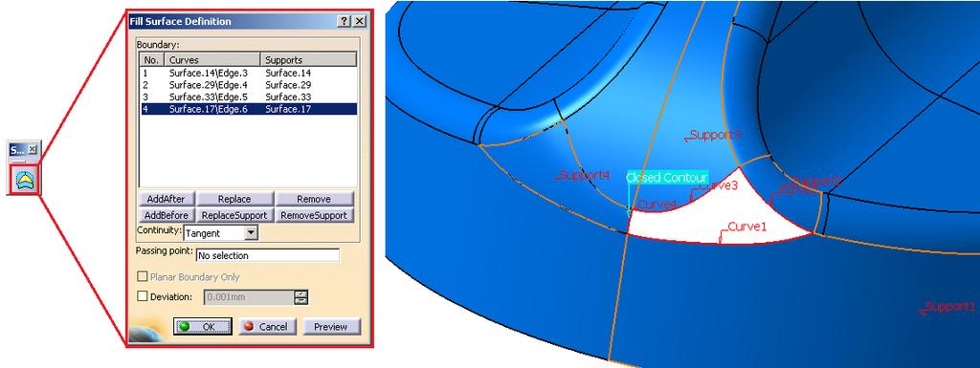Click the Remove button
Screen dimensions: 980x368
(314, 199)
